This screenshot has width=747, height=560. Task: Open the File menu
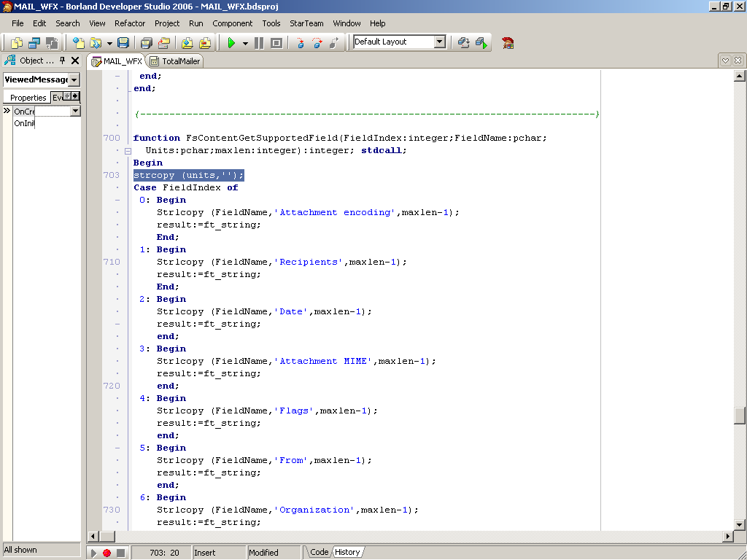tap(18, 23)
